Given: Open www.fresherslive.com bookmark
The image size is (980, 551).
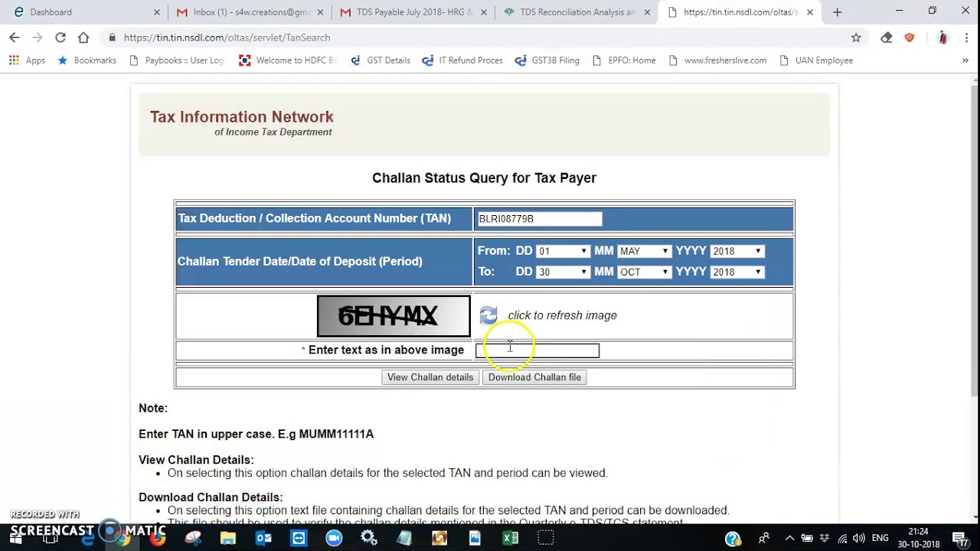Looking at the screenshot, I should pos(717,60).
